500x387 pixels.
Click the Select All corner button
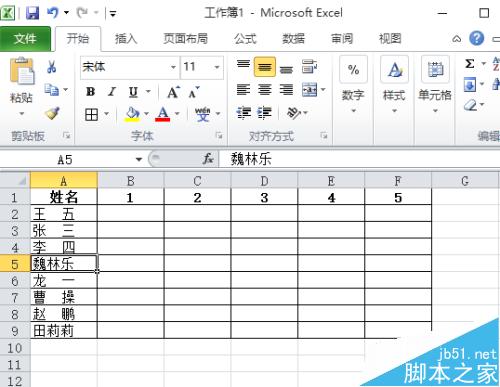coord(15,181)
